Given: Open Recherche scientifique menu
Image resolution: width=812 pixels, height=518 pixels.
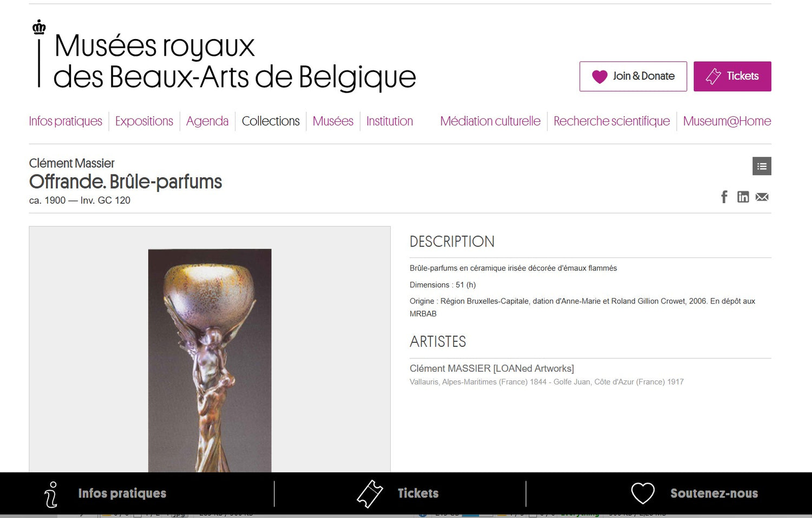Looking at the screenshot, I should click(612, 121).
